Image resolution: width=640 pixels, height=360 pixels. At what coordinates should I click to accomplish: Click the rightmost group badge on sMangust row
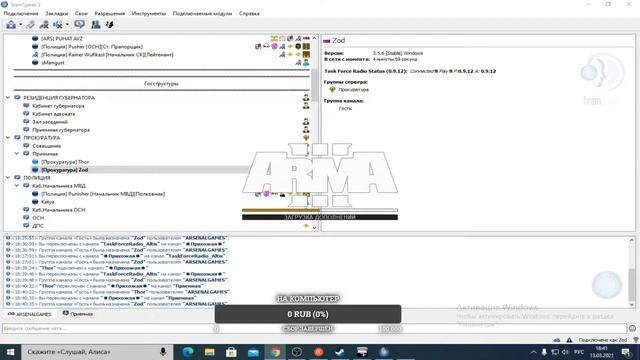coord(306,63)
